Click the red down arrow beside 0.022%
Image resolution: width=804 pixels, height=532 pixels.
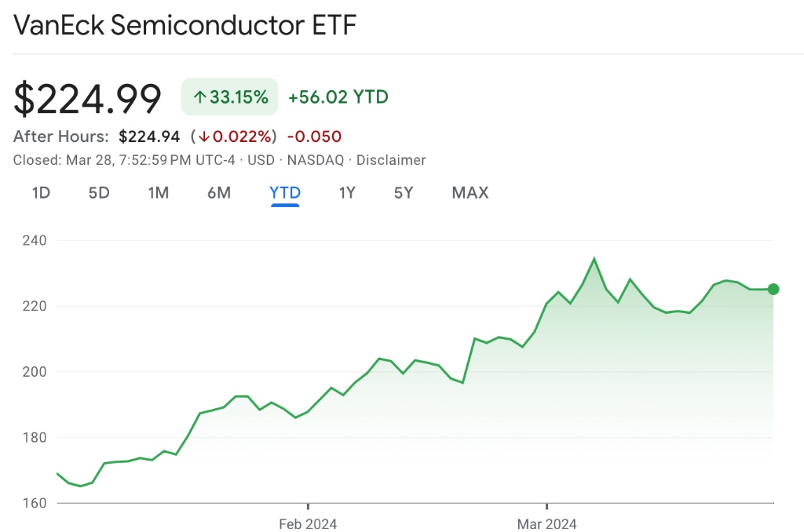(x=203, y=137)
